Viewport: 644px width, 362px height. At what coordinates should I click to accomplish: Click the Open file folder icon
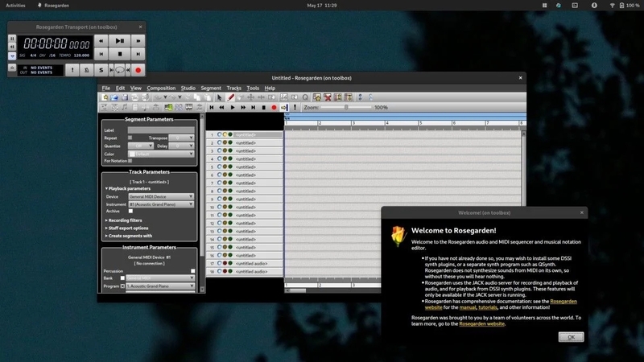pyautogui.click(x=114, y=97)
